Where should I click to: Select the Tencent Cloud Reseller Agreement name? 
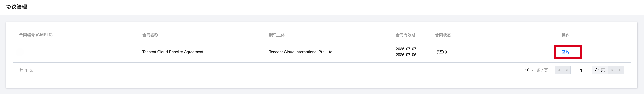(173, 52)
